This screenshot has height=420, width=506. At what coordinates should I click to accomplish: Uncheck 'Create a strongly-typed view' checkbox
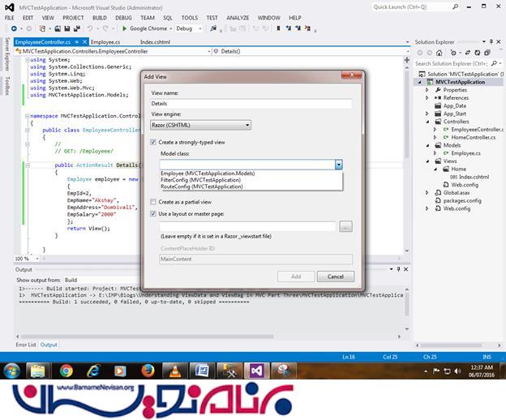coord(154,142)
